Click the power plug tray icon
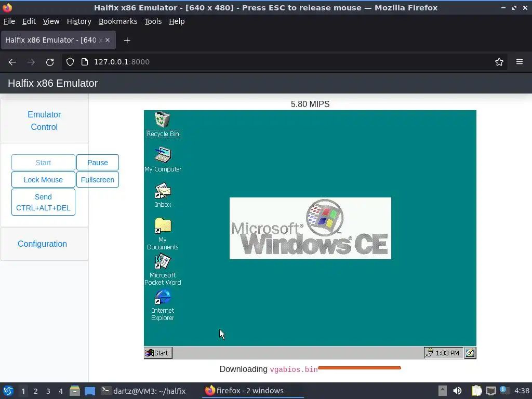 (429, 353)
